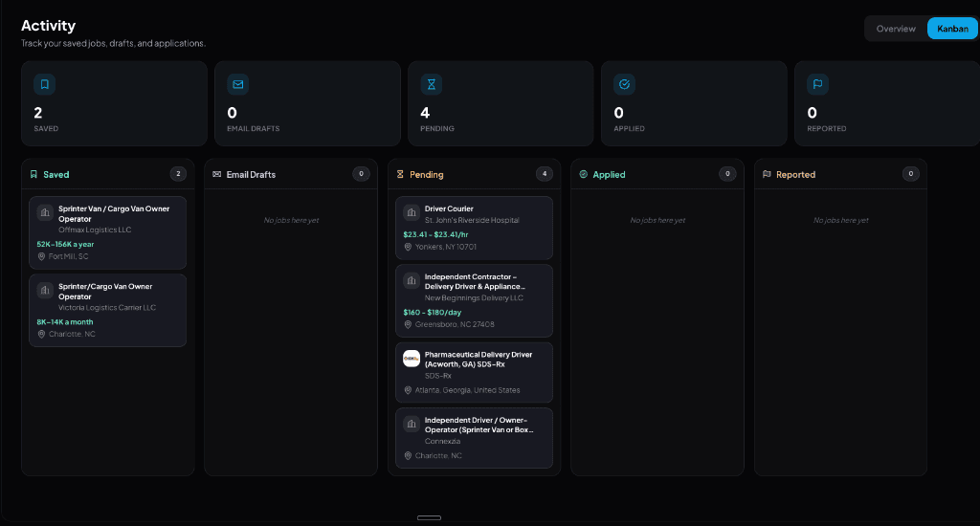This screenshot has width=980, height=526.
Task: Open the Driver Courier job title
Action: [x=449, y=208]
